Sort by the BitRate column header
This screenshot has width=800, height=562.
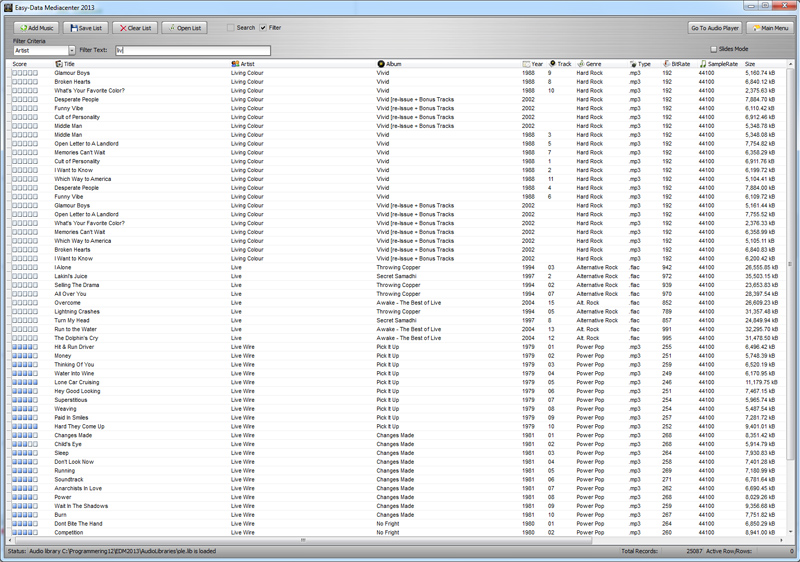coord(681,64)
